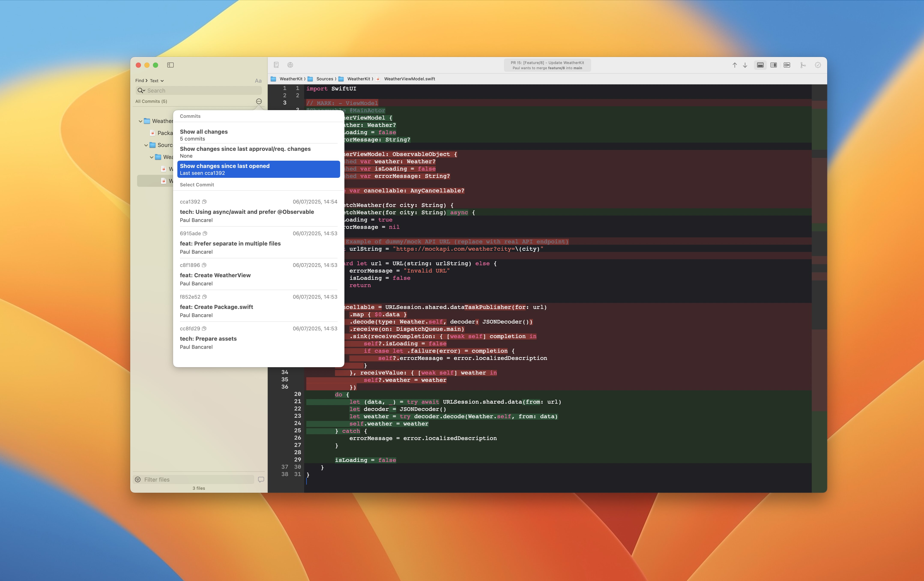Collapse the Sources folder in file tree
The image size is (924, 581).
tap(146, 145)
